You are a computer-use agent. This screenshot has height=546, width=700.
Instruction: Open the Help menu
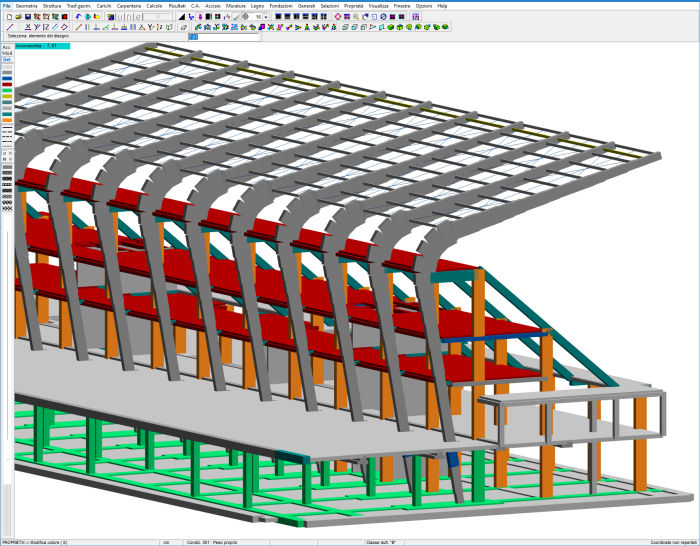pyautogui.click(x=442, y=6)
